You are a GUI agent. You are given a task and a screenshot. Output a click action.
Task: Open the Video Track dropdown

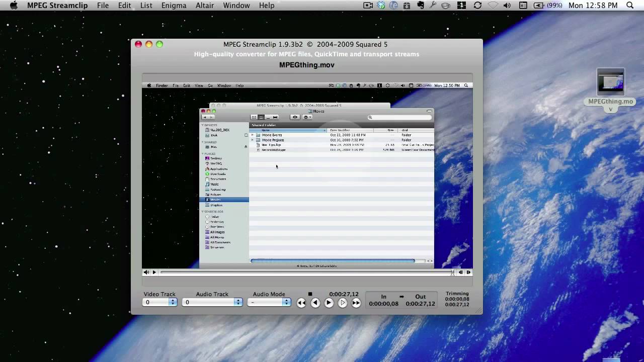(x=160, y=302)
